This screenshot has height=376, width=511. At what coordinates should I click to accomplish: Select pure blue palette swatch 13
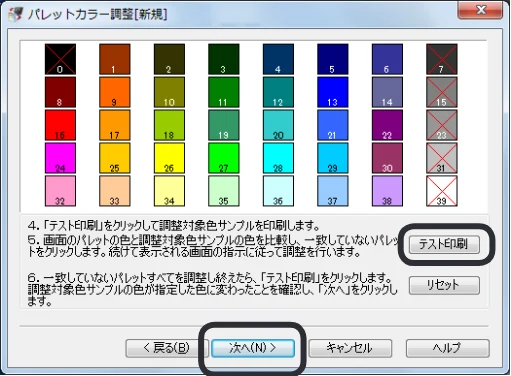[x=333, y=92]
